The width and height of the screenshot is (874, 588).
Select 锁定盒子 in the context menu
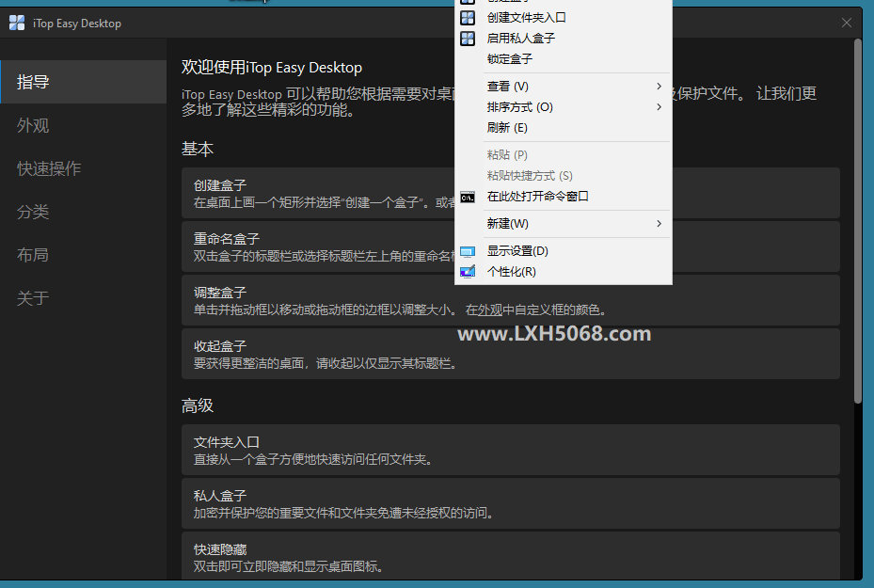pyautogui.click(x=563, y=59)
